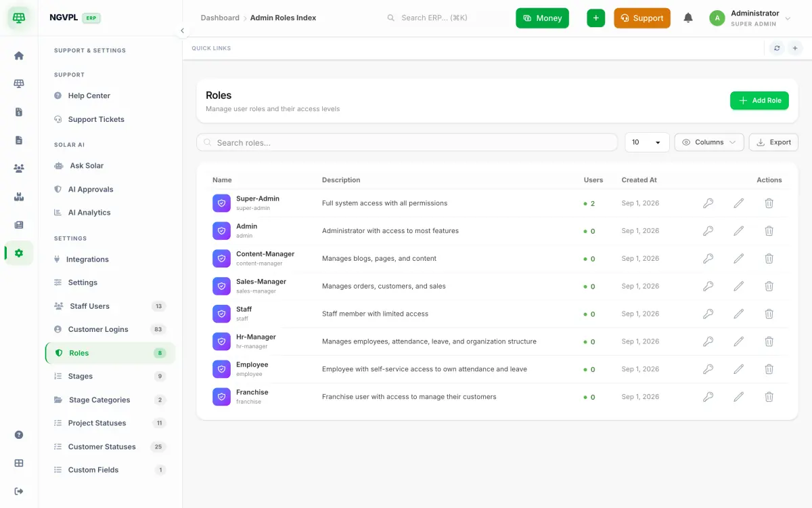Delete the Super-Admin role
Screen dimensions: 812x508
[x=769, y=203]
